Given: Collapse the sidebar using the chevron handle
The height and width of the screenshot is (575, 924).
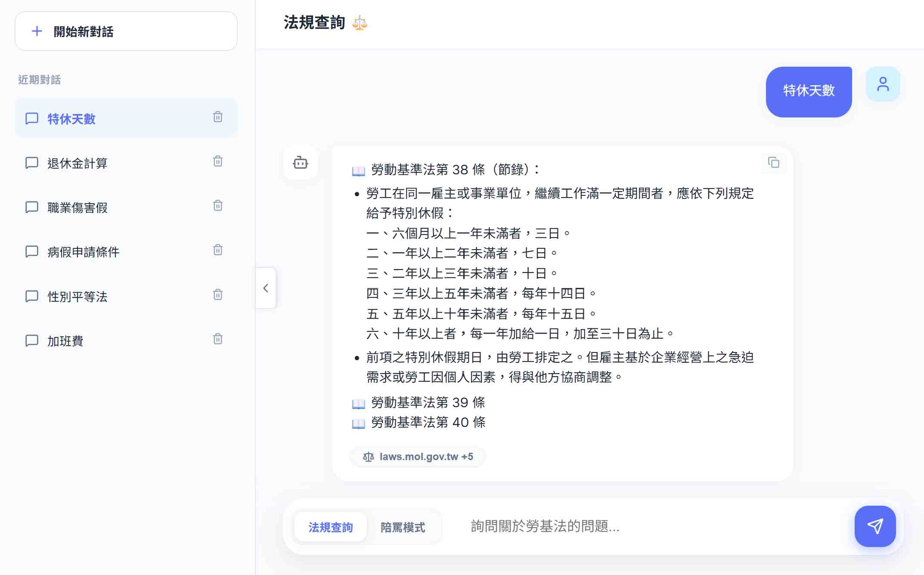Looking at the screenshot, I should pyautogui.click(x=266, y=288).
